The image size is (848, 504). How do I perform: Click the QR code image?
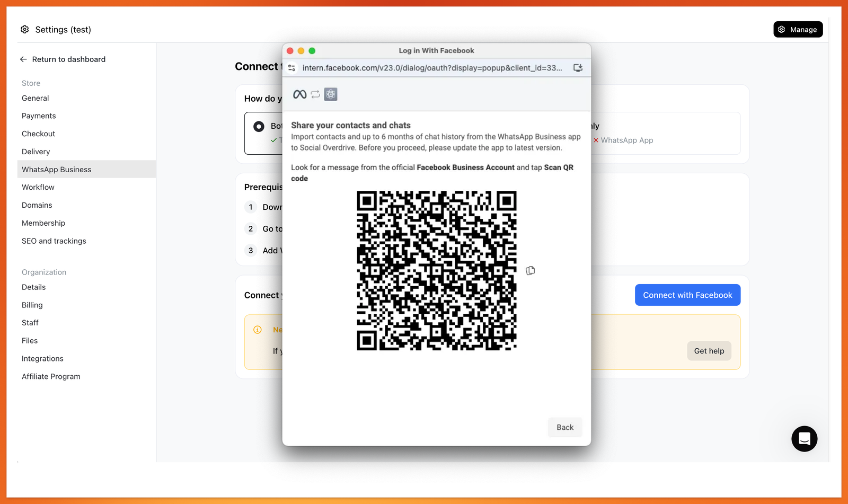[437, 271]
